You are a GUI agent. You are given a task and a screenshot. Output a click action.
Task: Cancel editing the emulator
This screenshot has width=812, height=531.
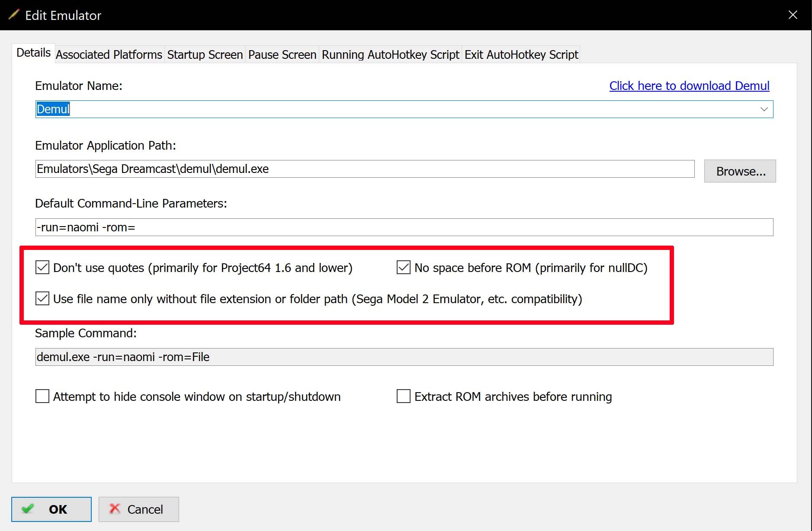click(138, 509)
